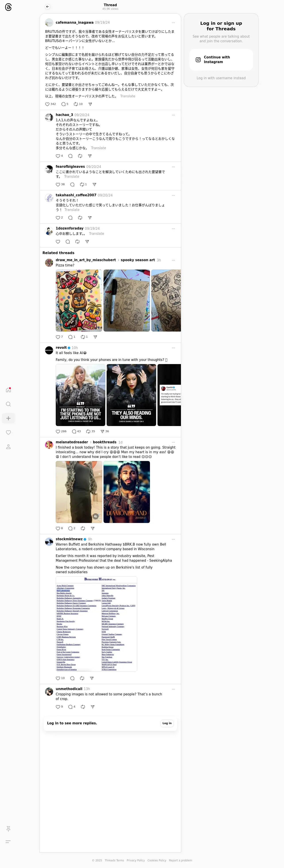
Task: Open colorful Freddy painting thumbnail
Action: pos(79,301)
